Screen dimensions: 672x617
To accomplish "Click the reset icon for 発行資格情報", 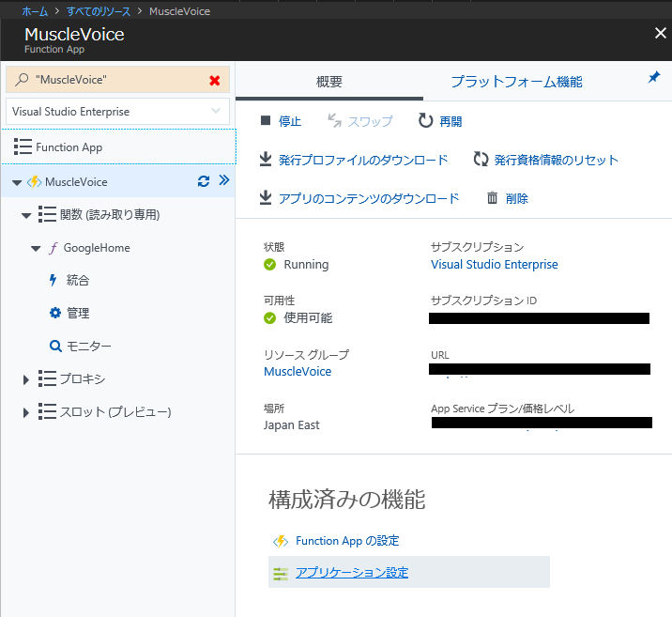I will [481, 159].
